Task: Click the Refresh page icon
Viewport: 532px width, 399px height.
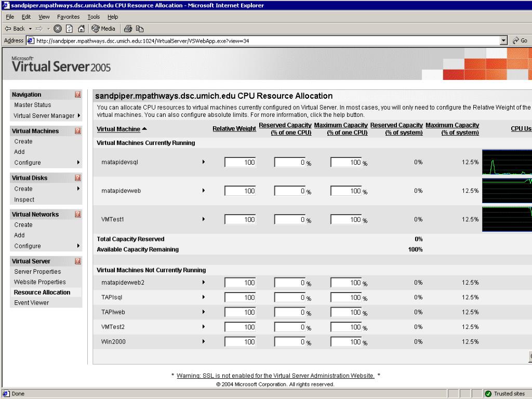Action: (69, 29)
